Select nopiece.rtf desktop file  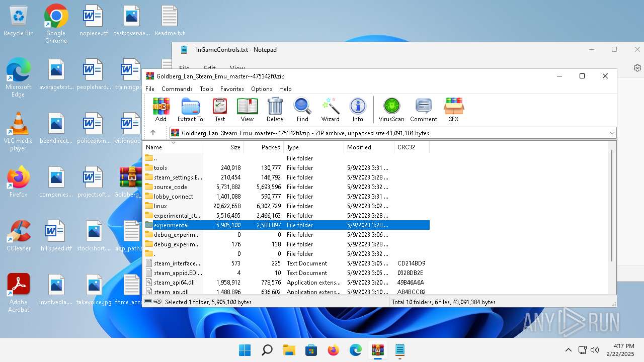pos(94,21)
